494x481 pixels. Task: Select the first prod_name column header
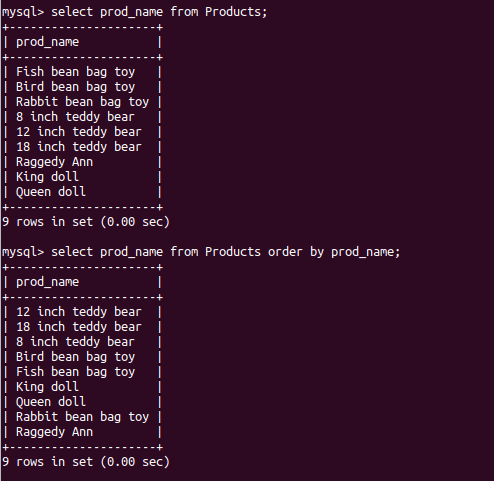48,42
